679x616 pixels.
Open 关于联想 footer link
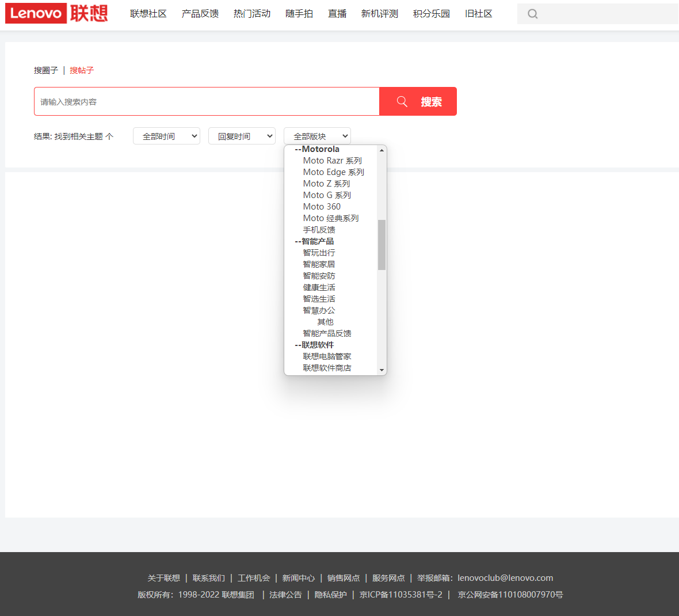point(163,578)
